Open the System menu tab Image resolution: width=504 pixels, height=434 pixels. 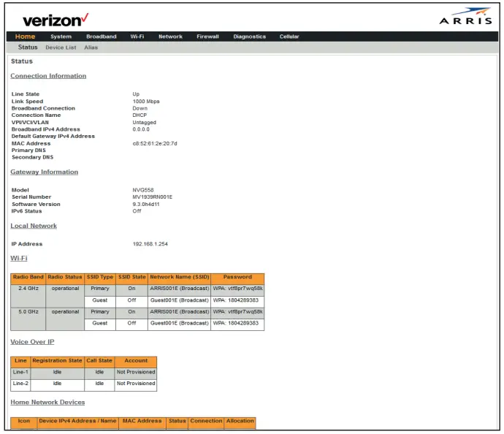[x=61, y=37]
